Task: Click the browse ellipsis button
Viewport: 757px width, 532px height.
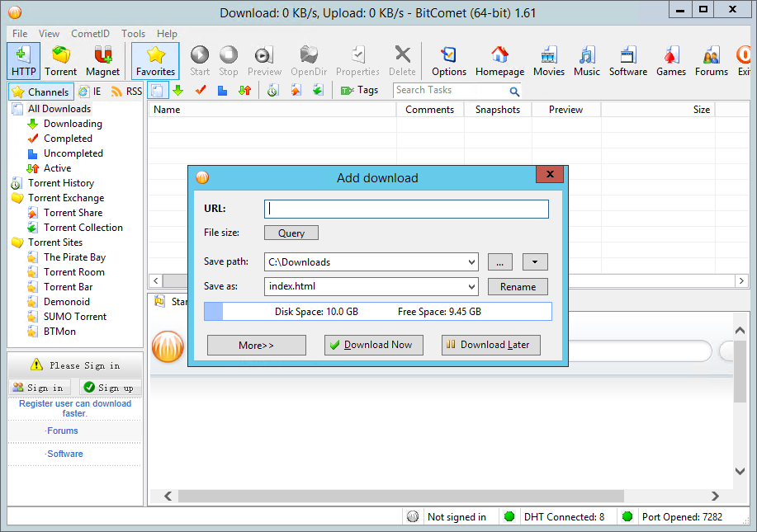Action: click(x=499, y=262)
